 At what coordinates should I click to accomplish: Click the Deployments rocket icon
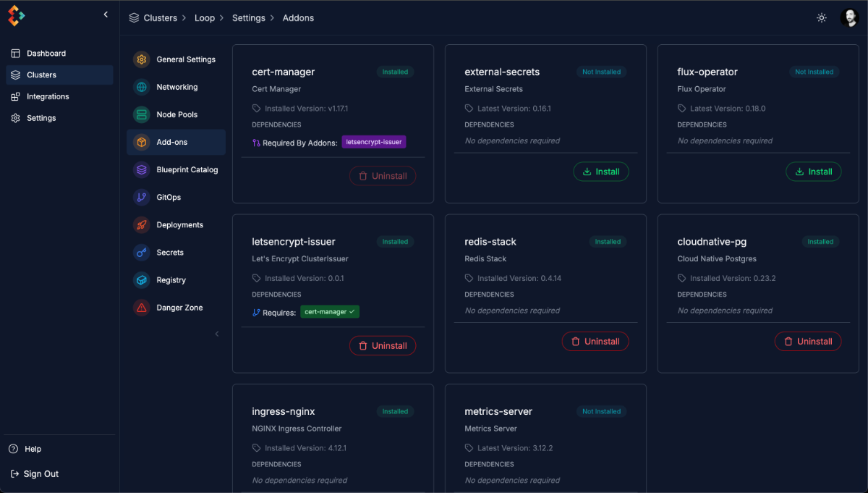(x=142, y=224)
